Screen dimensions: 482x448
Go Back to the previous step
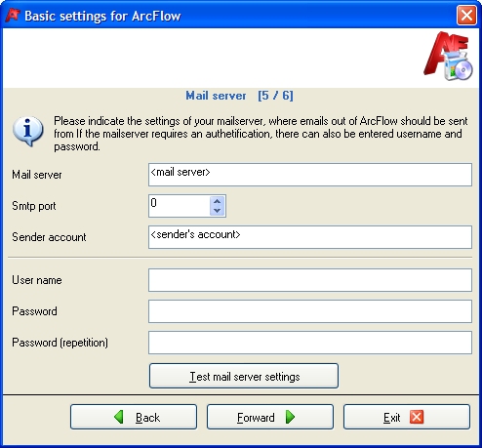tap(134, 417)
